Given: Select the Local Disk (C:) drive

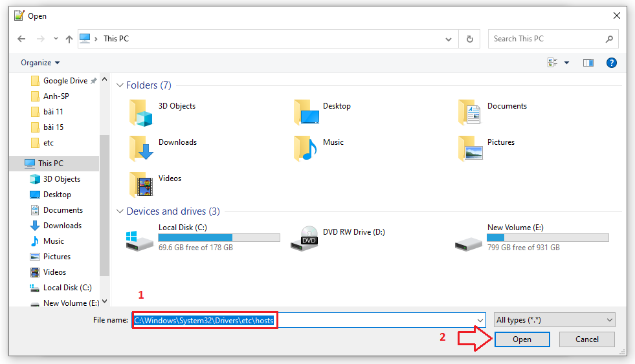Looking at the screenshot, I should 140,239.
